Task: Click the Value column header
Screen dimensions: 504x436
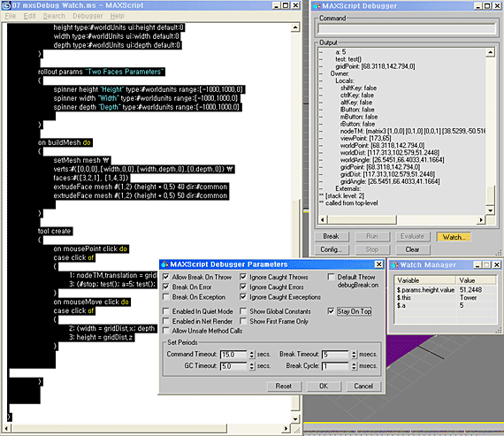Action: (476, 280)
